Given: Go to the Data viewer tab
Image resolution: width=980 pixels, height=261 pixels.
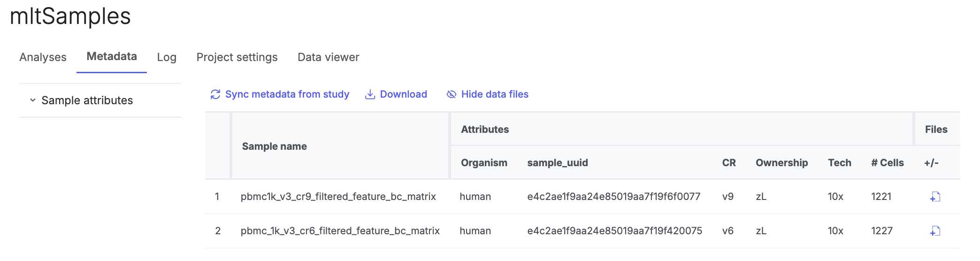Looking at the screenshot, I should 328,57.
